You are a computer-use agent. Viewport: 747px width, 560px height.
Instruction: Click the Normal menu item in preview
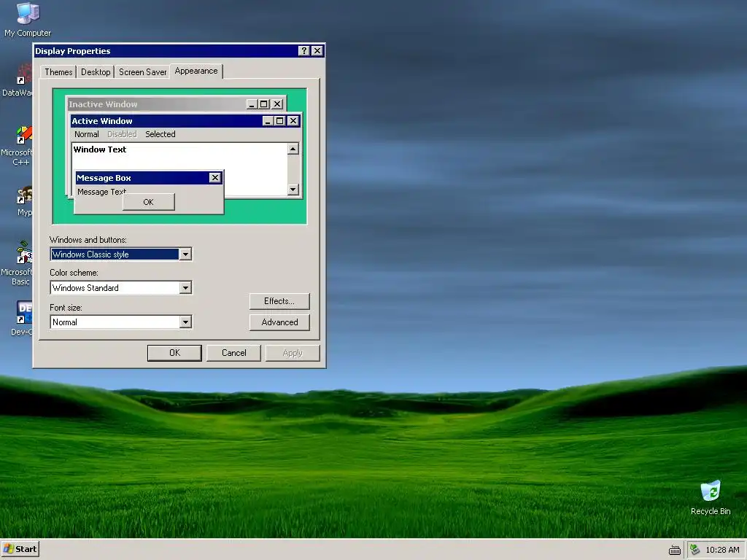point(87,134)
